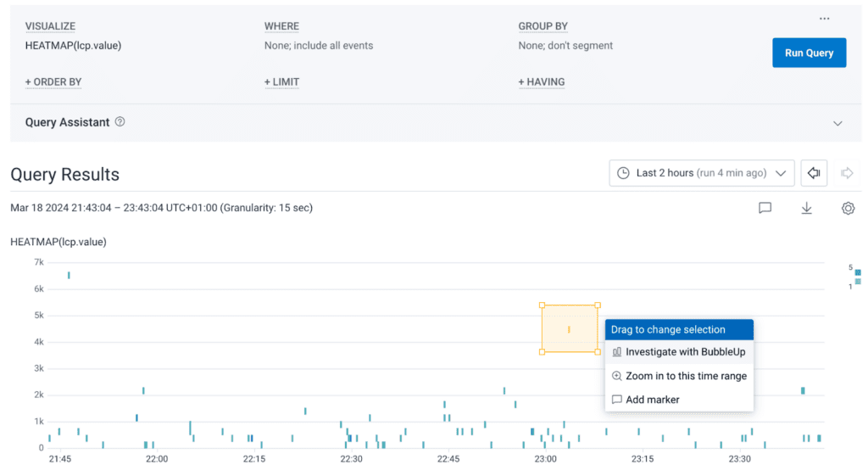Open graph settings gear icon
Screen dimensions: 868x476
(848, 208)
